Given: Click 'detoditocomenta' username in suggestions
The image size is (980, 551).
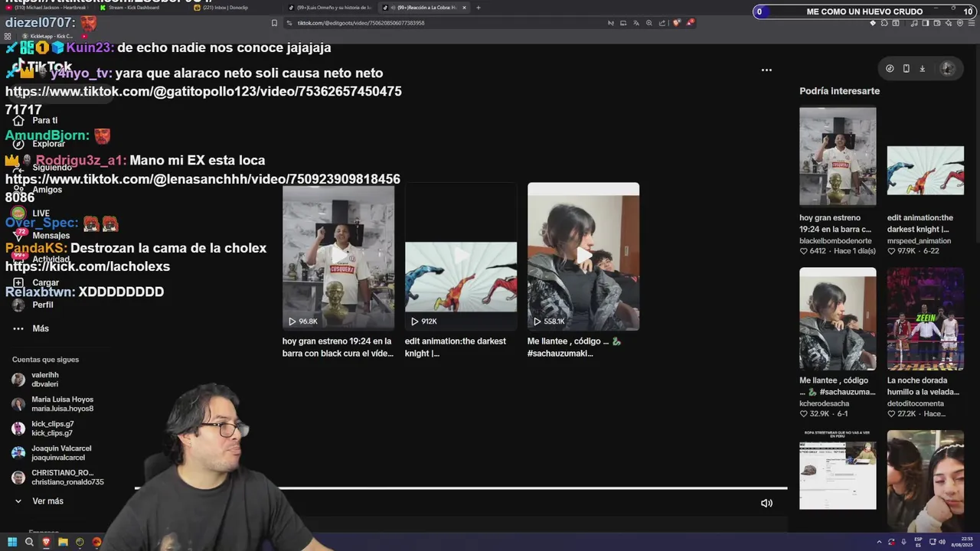Looking at the screenshot, I should 915,403.
